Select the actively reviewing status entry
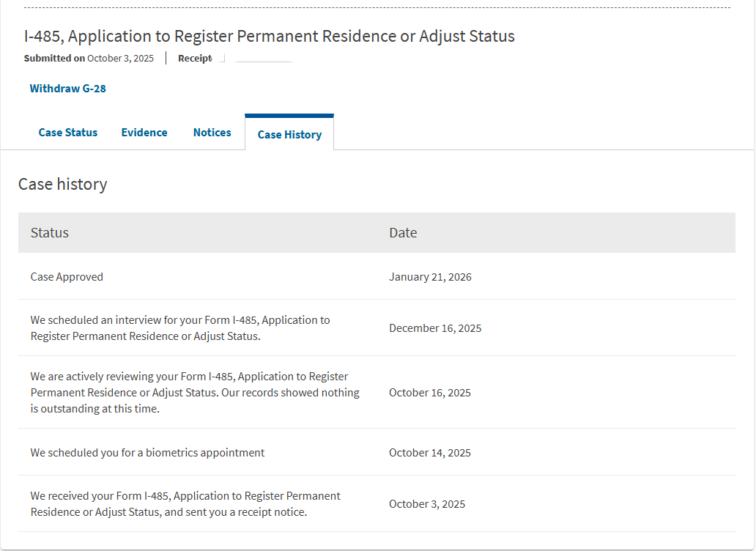This screenshot has height=551, width=756. coord(195,393)
